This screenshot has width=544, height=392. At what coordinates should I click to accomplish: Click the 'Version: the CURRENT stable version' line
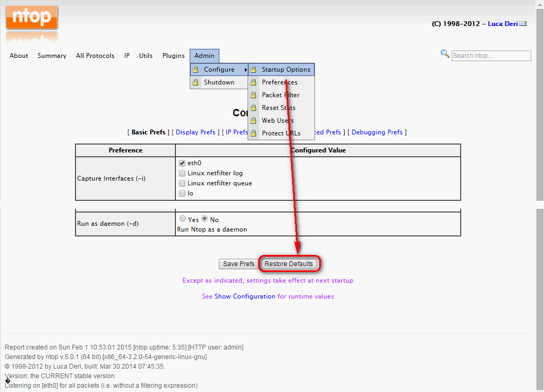(x=59, y=376)
